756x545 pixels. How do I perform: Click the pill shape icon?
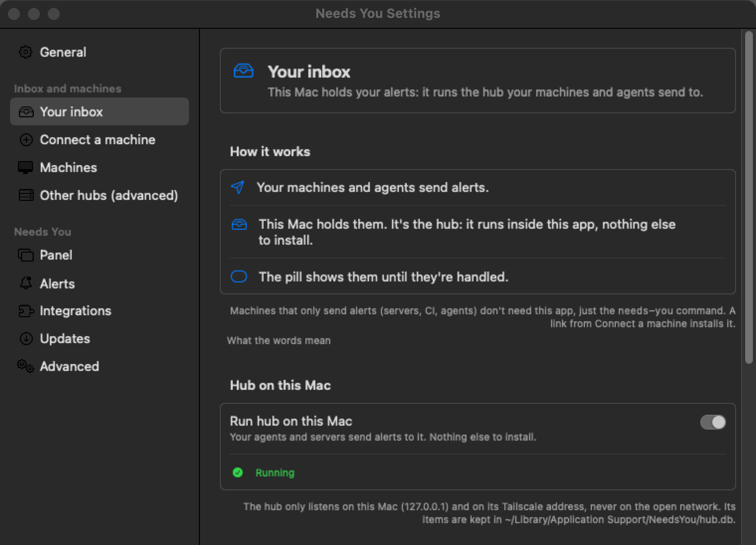pyautogui.click(x=239, y=276)
